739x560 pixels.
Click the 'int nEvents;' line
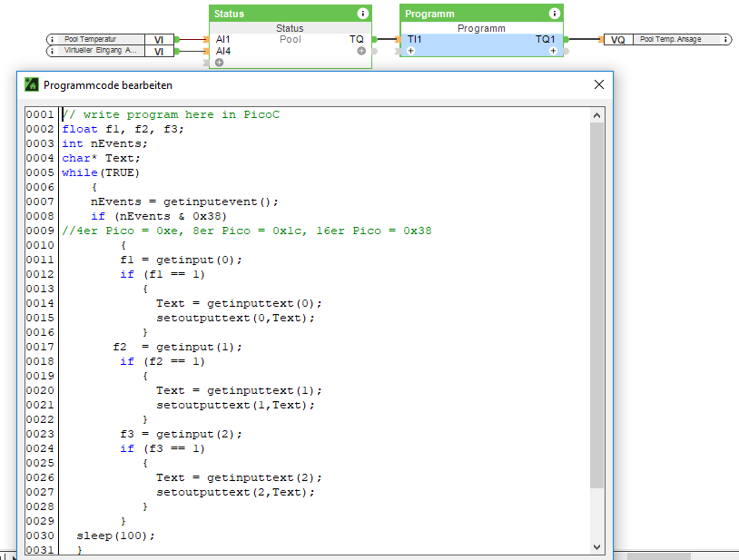click(104, 143)
